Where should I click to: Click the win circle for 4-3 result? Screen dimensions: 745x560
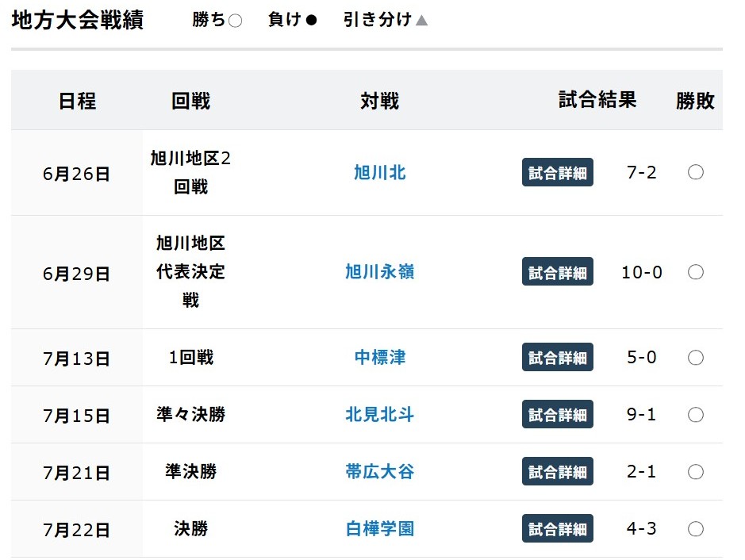(696, 528)
